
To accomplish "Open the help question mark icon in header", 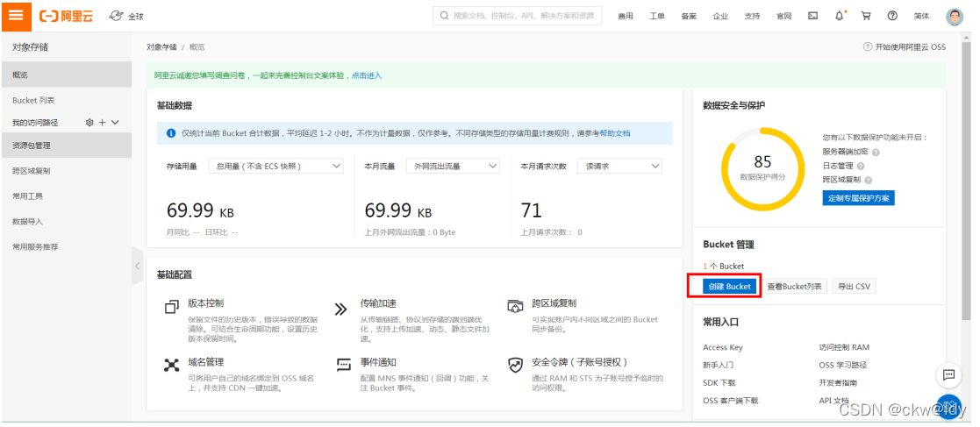I will [892, 17].
